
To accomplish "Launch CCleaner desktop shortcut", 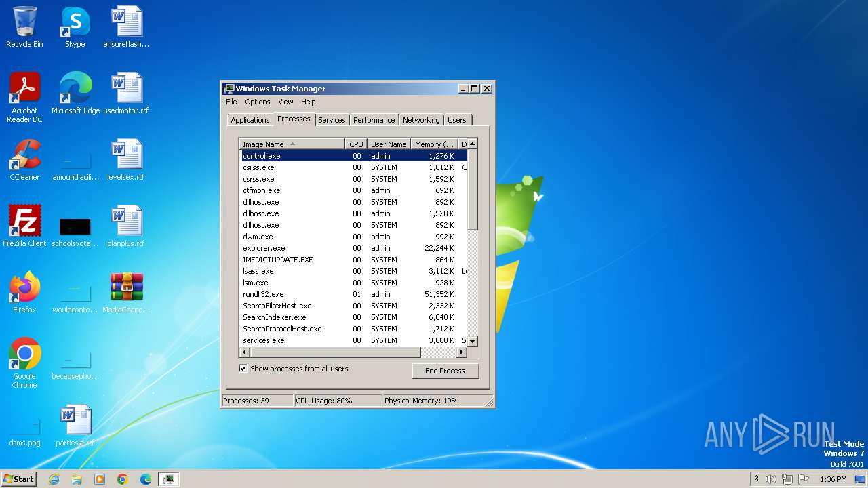I will (24, 160).
